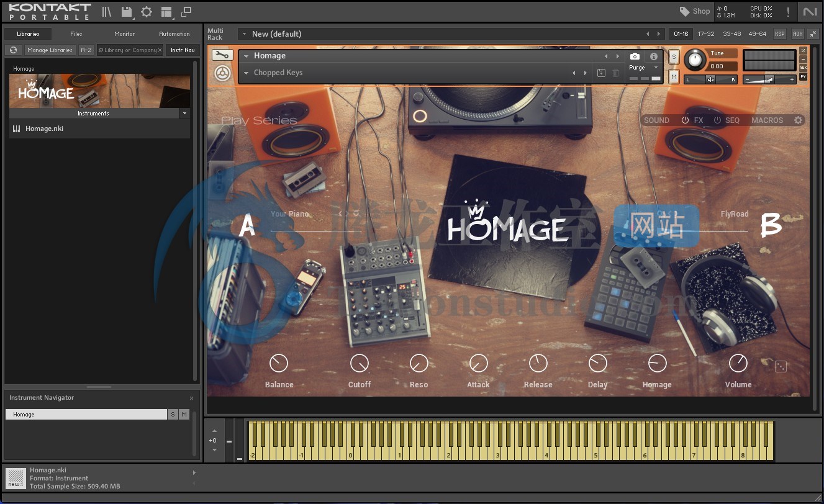Open the SOUND page
Image resolution: width=824 pixels, height=504 pixels.
point(656,120)
